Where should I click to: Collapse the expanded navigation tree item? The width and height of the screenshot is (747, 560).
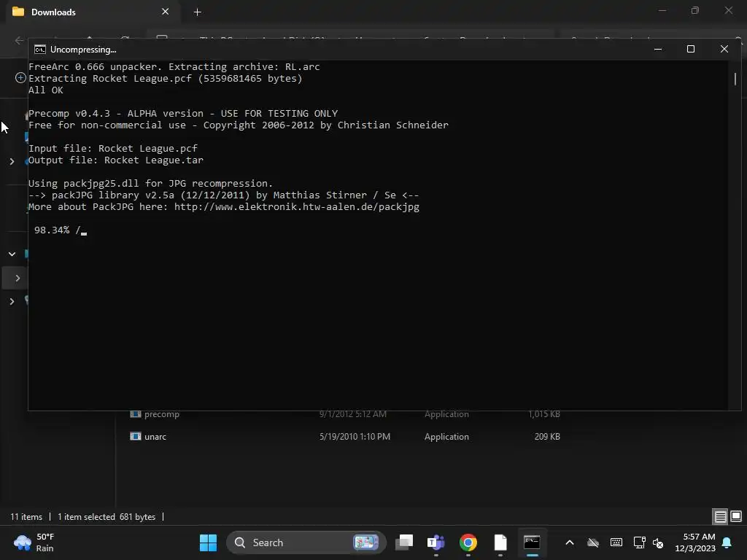tap(12, 254)
